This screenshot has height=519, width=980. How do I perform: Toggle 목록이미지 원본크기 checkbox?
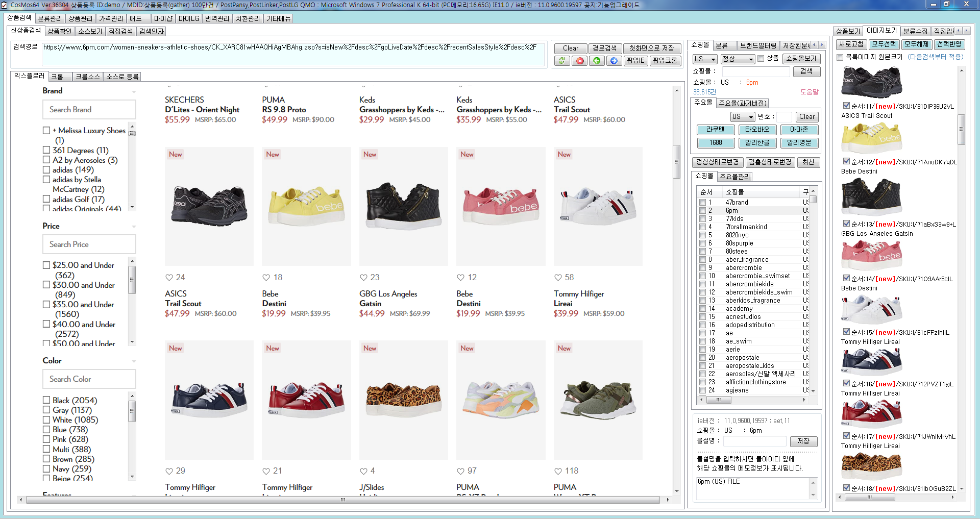click(x=840, y=57)
